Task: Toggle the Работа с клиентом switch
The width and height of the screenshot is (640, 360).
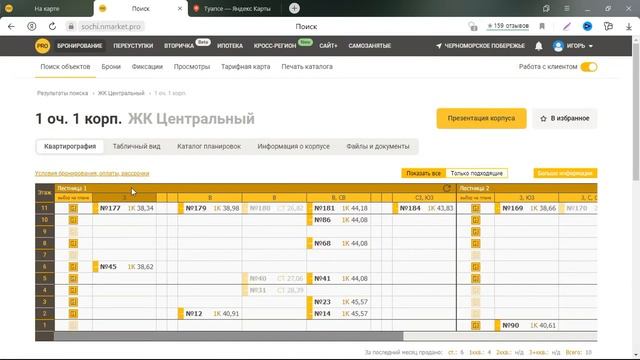Action: (589, 67)
